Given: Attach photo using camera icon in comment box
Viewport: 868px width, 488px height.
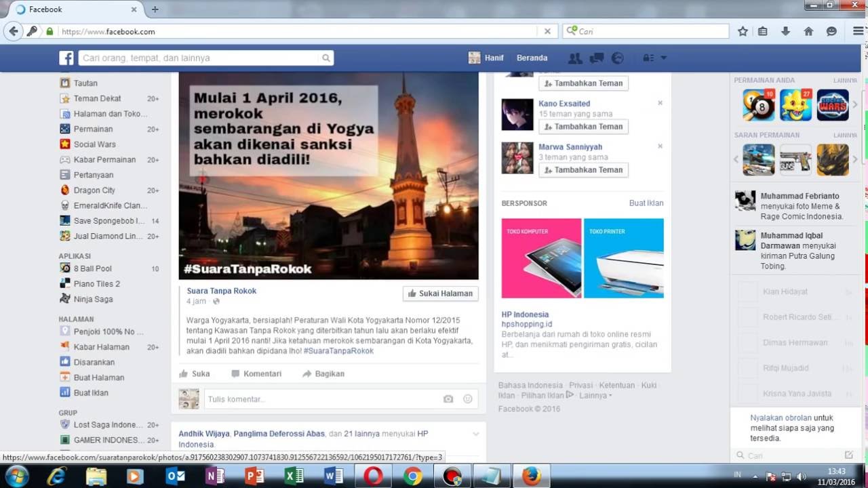Looking at the screenshot, I should click(x=448, y=399).
